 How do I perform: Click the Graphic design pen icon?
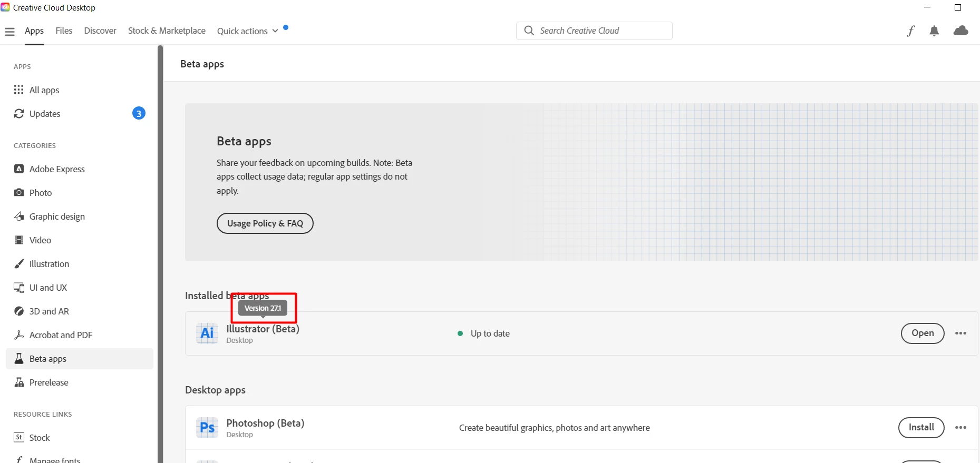tap(19, 216)
